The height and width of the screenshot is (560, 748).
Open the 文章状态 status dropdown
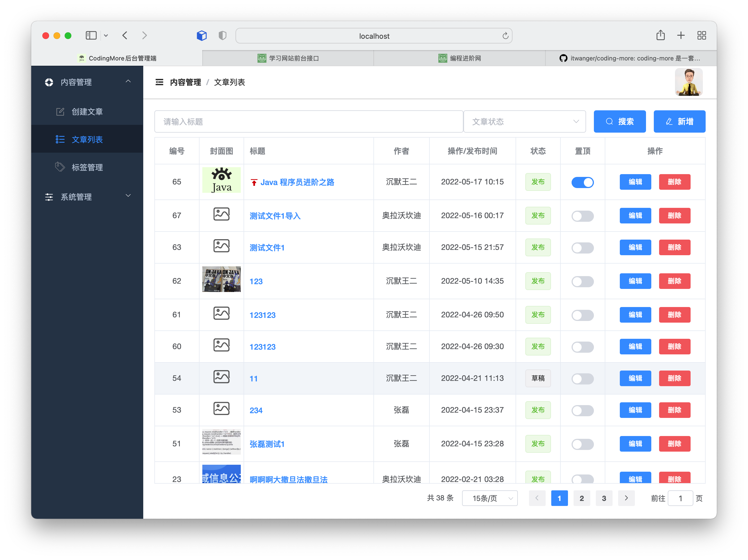coord(524,122)
